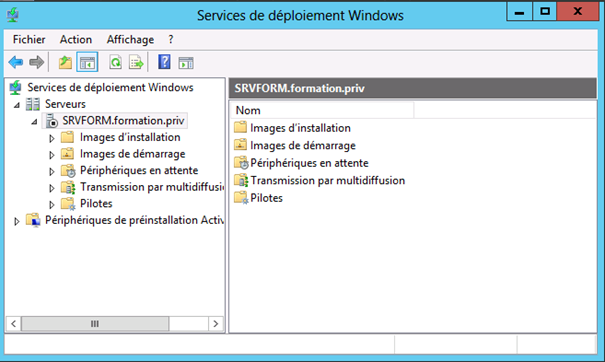Click the app icon in the title bar
The height and width of the screenshot is (362, 605).
(x=13, y=15)
